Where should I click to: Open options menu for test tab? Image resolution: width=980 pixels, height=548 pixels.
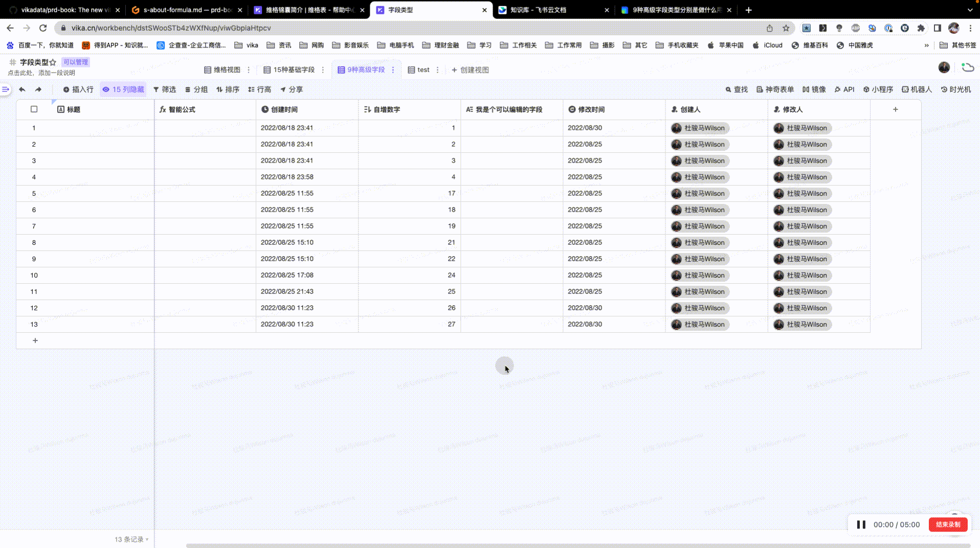coord(437,70)
